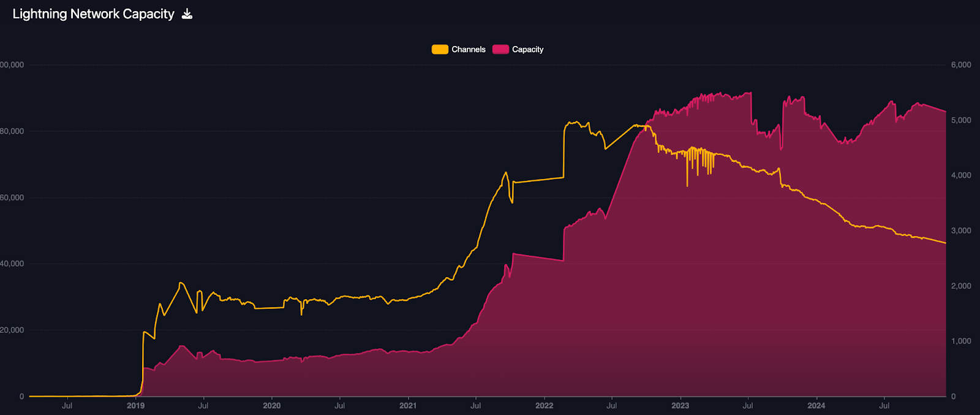Viewport: 980px width, 415px height.
Task: Select the 2020 x-axis label
Action: click(x=271, y=406)
